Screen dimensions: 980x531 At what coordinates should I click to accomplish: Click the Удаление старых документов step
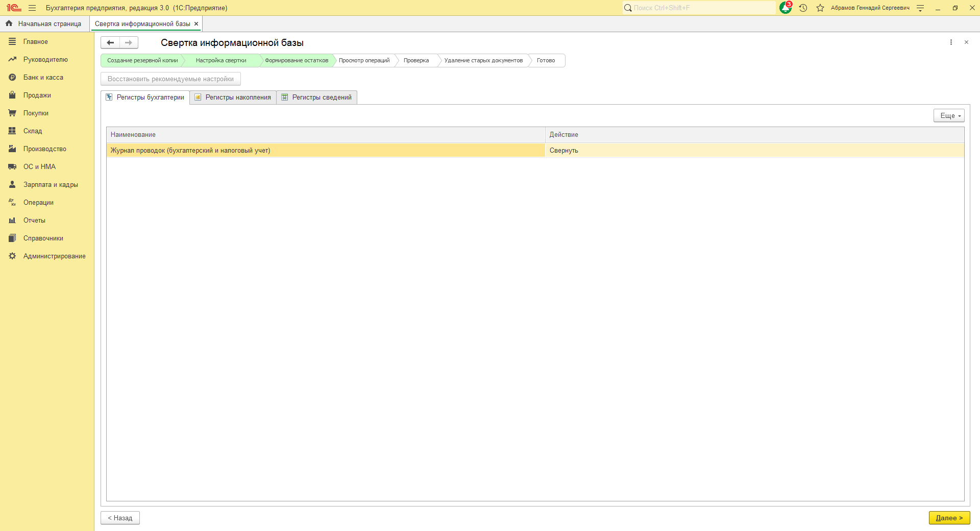[483, 60]
